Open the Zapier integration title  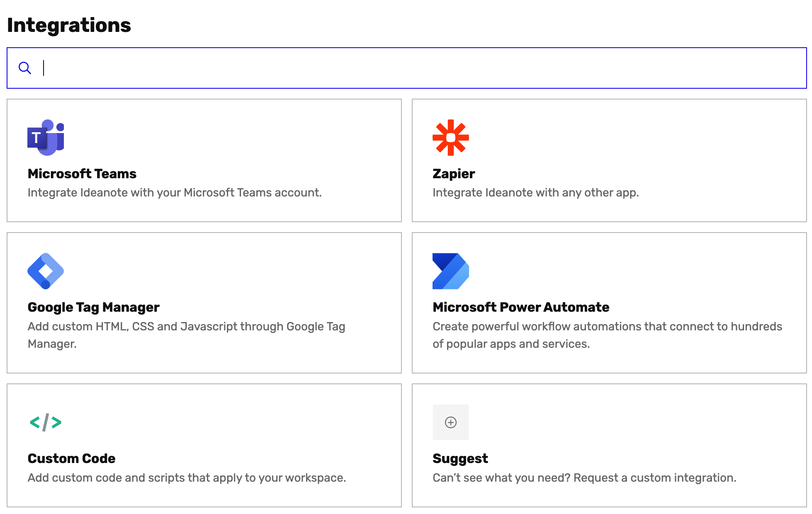coord(453,174)
